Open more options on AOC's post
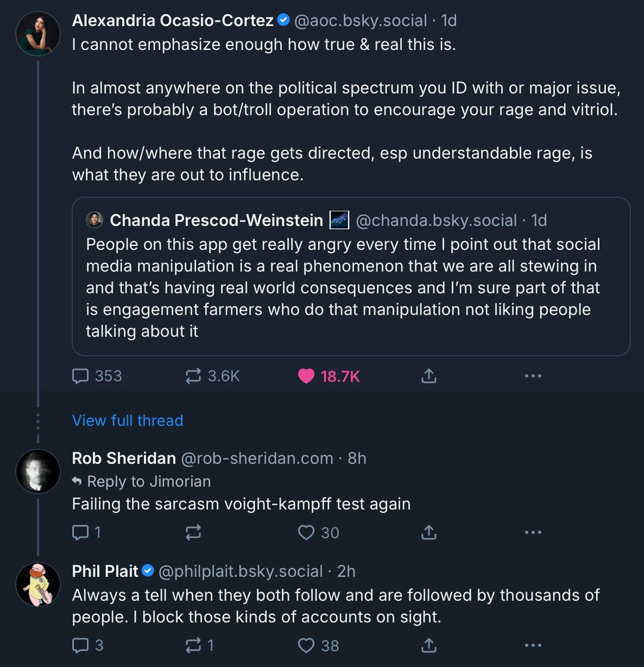This screenshot has width=644, height=667. (x=533, y=376)
